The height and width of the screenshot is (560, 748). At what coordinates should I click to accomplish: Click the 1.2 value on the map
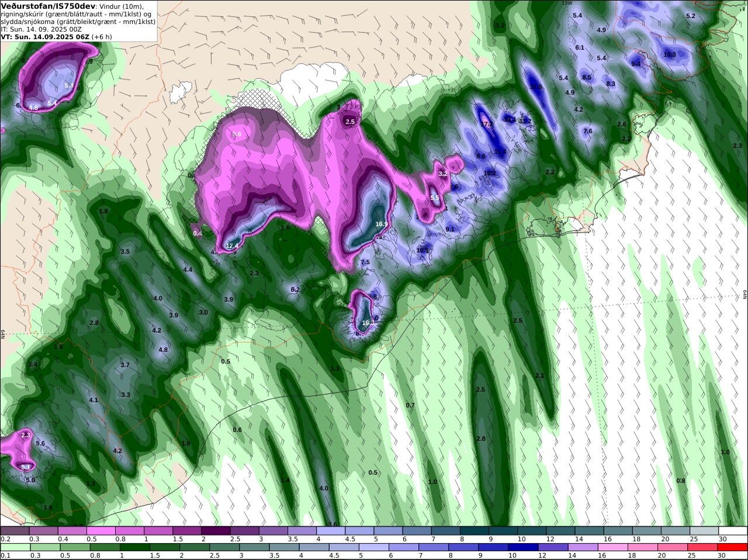tap(500, 26)
